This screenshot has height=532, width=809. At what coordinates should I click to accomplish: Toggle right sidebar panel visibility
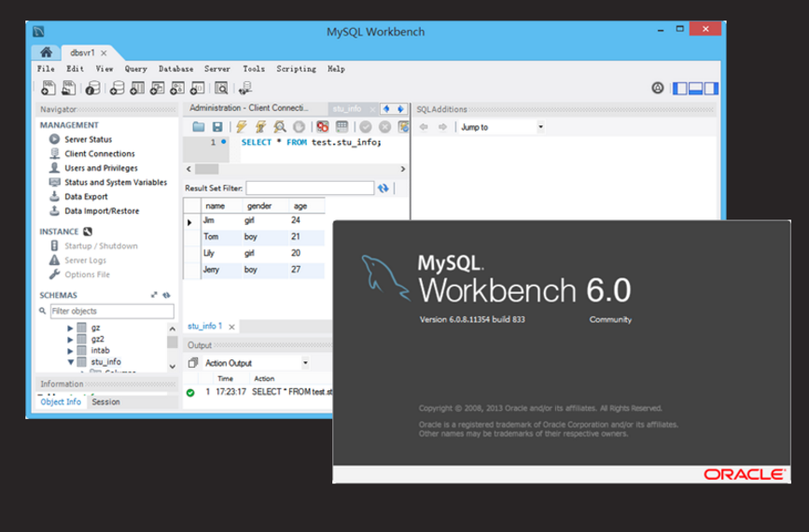pyautogui.click(x=710, y=89)
